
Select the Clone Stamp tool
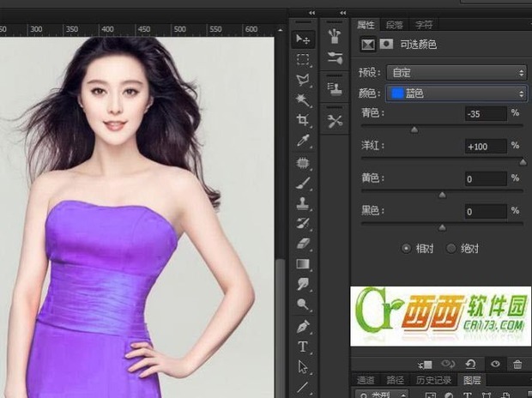click(x=303, y=202)
